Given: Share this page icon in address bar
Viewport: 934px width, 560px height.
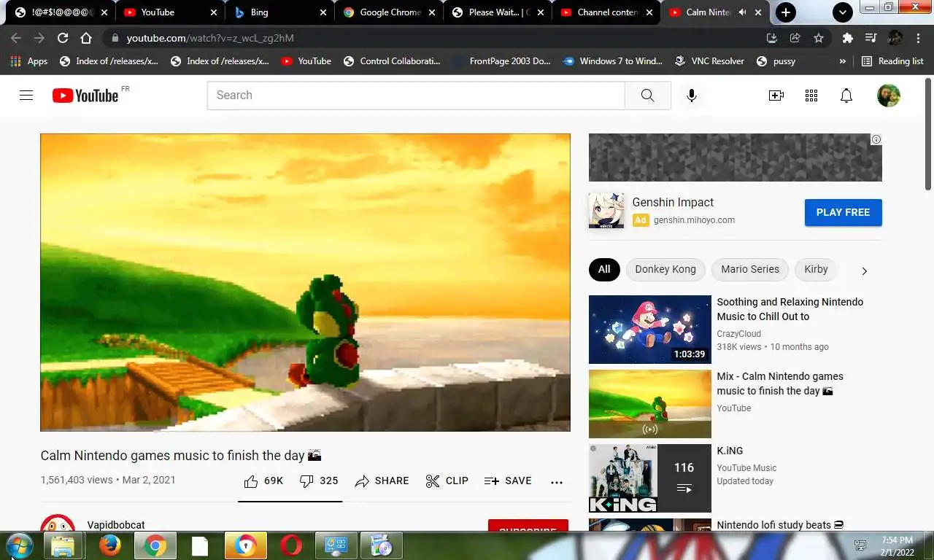Looking at the screenshot, I should [x=795, y=38].
